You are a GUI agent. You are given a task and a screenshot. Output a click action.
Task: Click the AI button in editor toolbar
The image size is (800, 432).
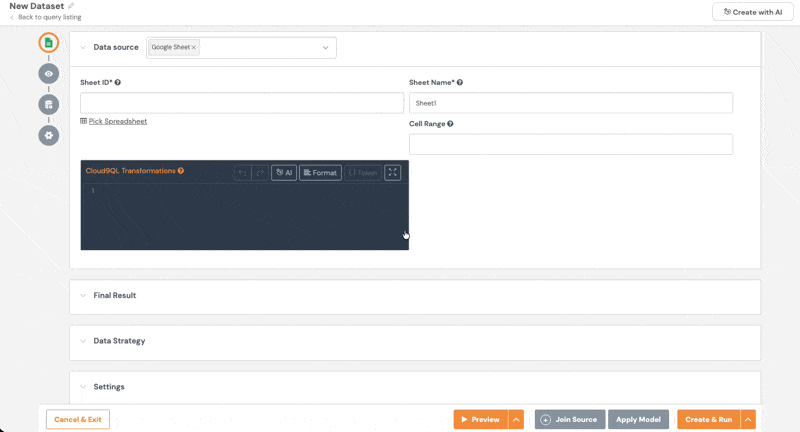click(x=284, y=173)
